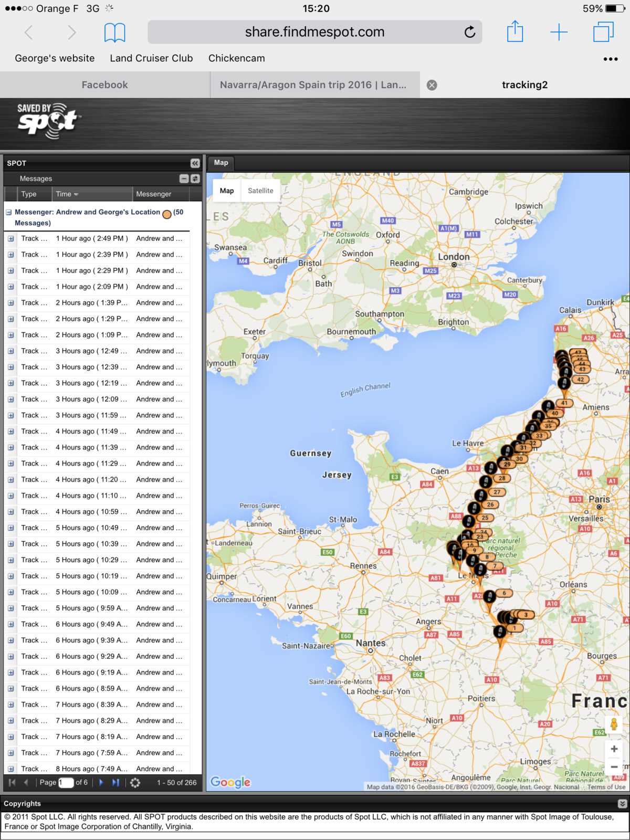
Task: Switch to the Navarra/Aragon Spain trip tab
Action: [x=315, y=85]
